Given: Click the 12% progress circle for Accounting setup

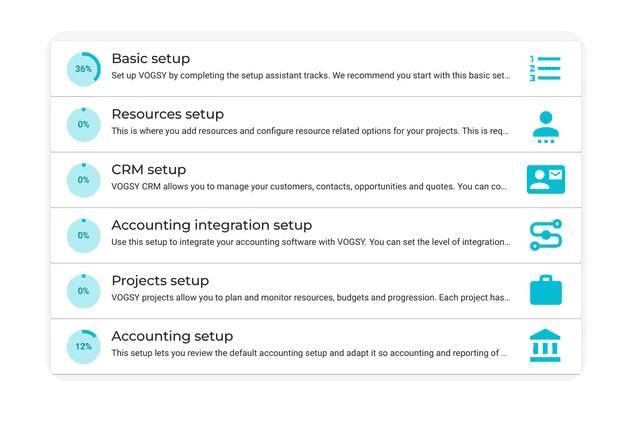Looking at the screenshot, I should (84, 346).
